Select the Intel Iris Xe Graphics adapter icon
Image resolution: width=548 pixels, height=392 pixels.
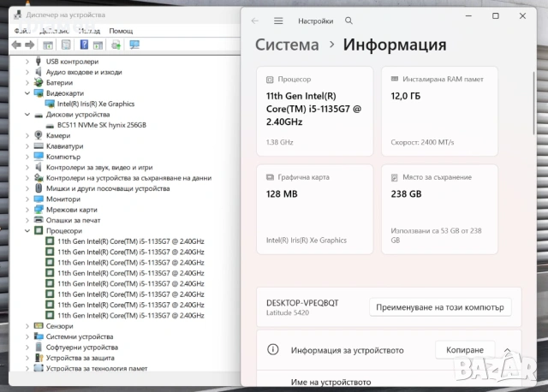pyautogui.click(x=50, y=104)
